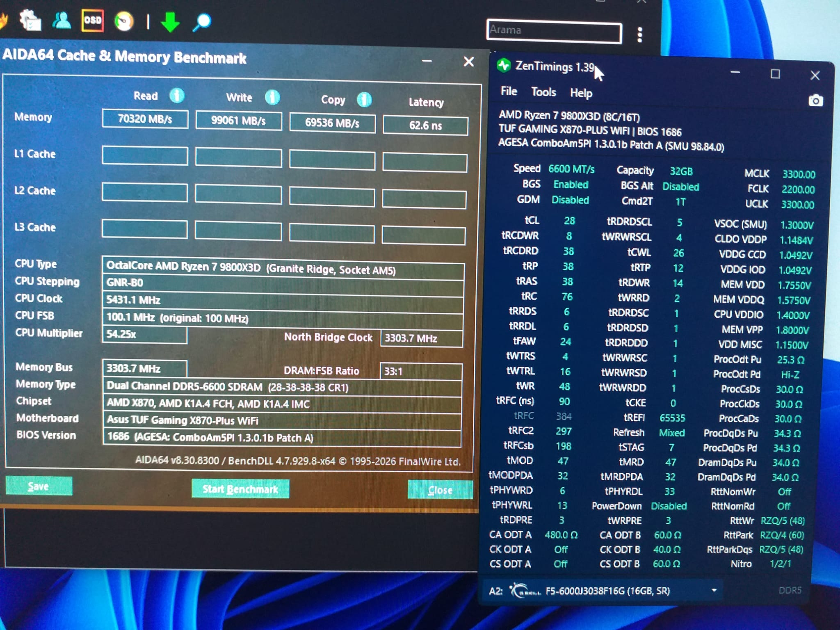
Task: Click the North Bridge Clock value field
Action: 422,338
